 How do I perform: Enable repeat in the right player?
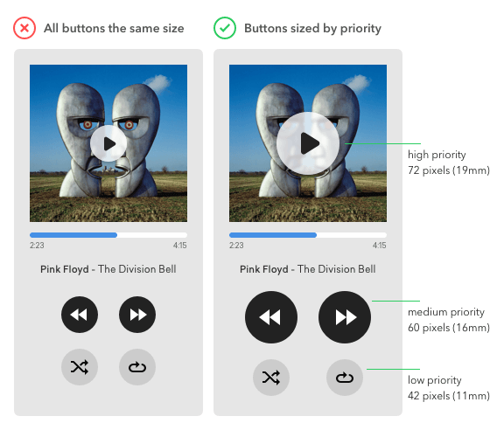[345, 378]
